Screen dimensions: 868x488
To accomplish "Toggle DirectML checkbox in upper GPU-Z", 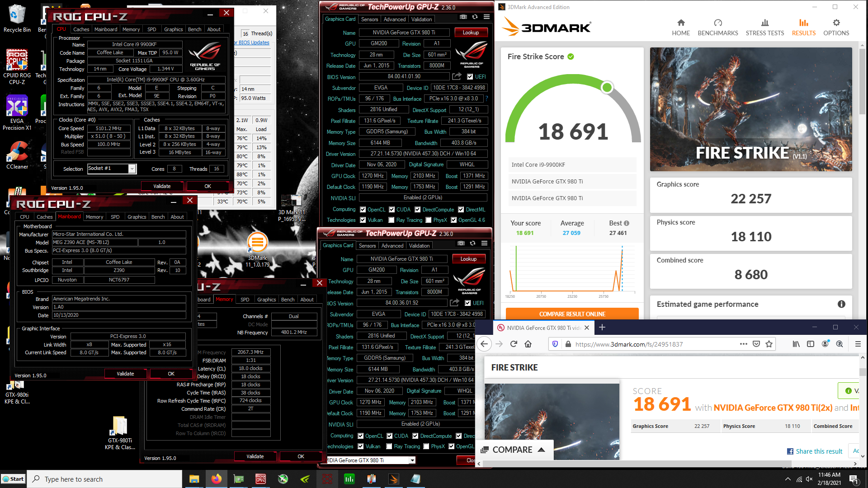I will tap(461, 210).
